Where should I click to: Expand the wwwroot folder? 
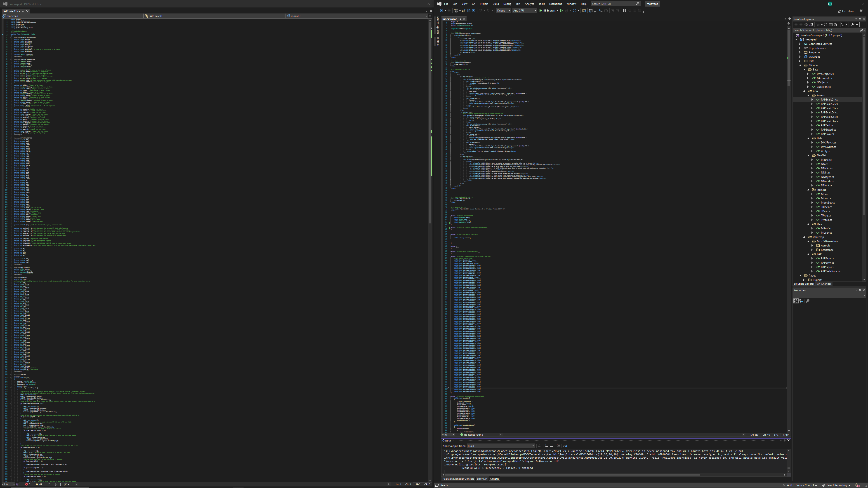pos(800,56)
